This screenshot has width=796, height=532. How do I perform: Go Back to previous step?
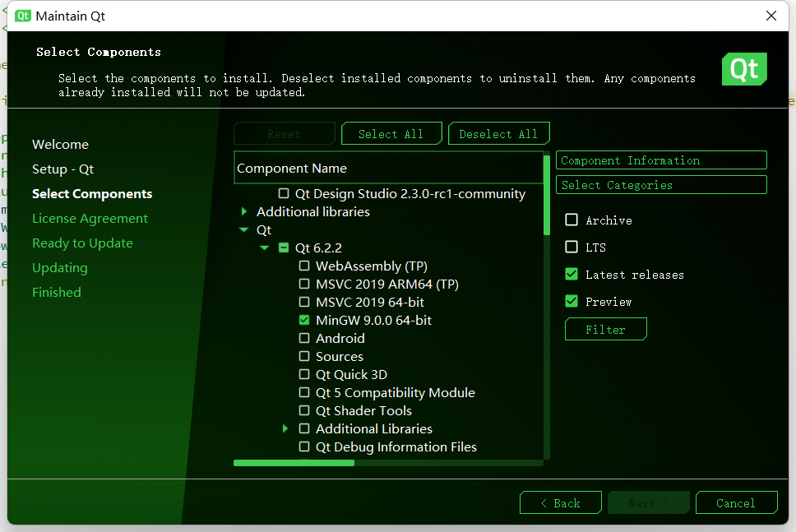(x=561, y=503)
